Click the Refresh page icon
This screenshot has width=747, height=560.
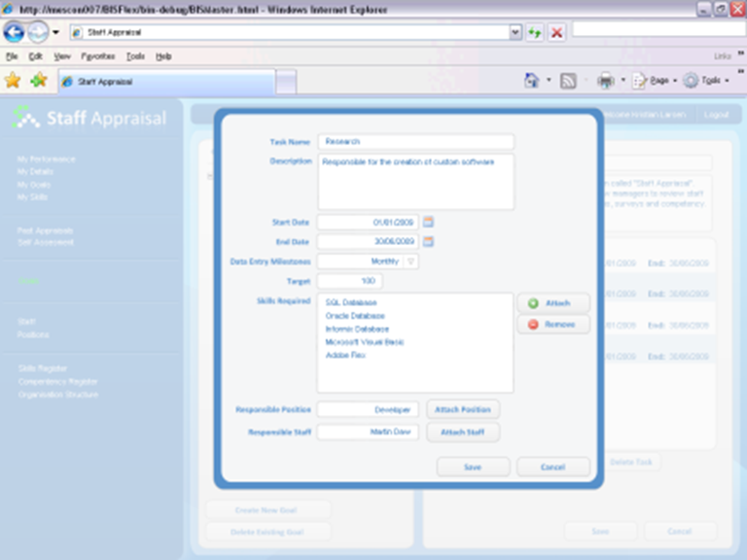point(535,32)
